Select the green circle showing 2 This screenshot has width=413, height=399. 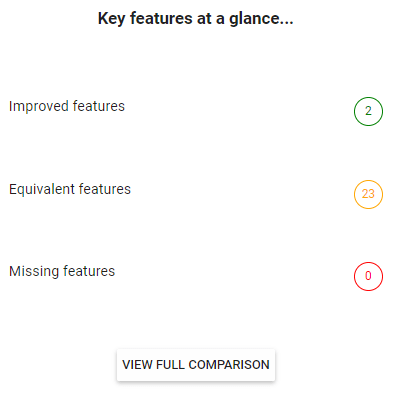368,111
